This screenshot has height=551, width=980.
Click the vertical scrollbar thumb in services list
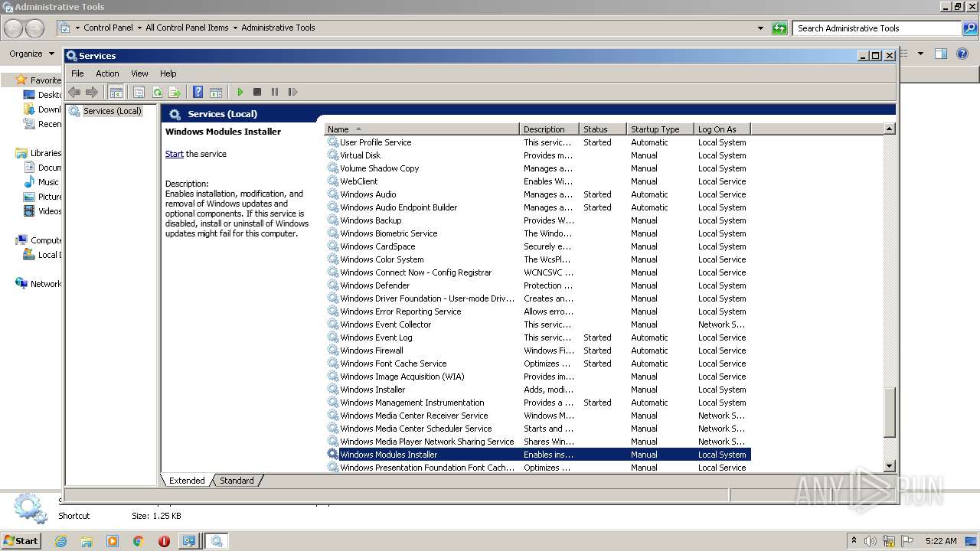pyautogui.click(x=889, y=413)
